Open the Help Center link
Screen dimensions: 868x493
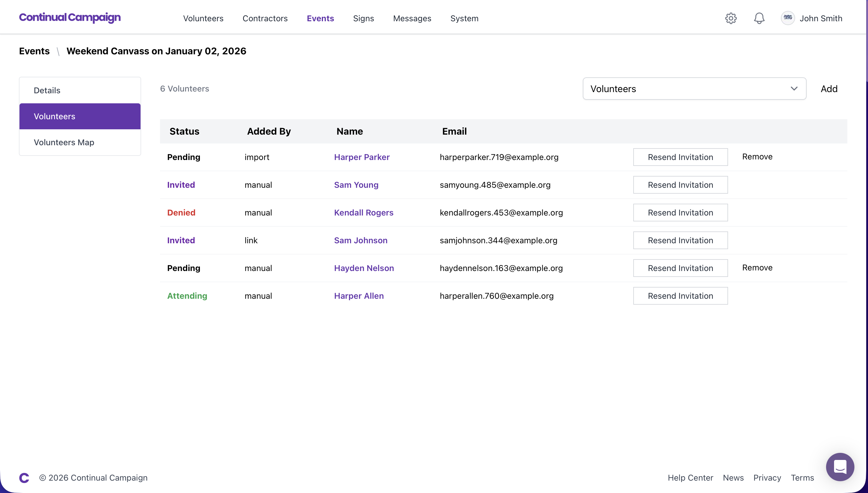690,477
